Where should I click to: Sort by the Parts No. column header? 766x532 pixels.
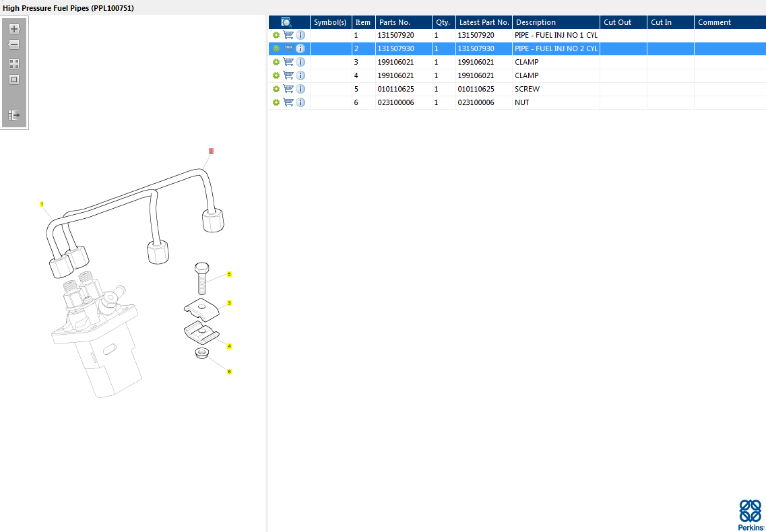click(x=404, y=22)
